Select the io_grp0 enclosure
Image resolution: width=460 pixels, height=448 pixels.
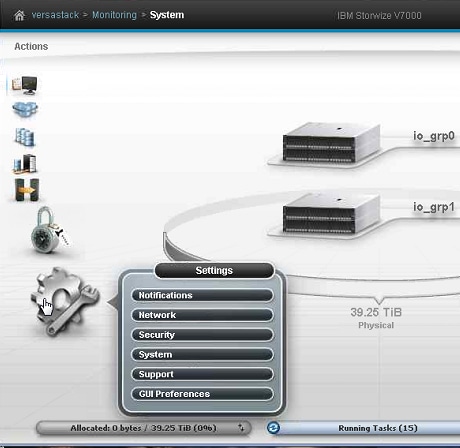click(x=332, y=143)
